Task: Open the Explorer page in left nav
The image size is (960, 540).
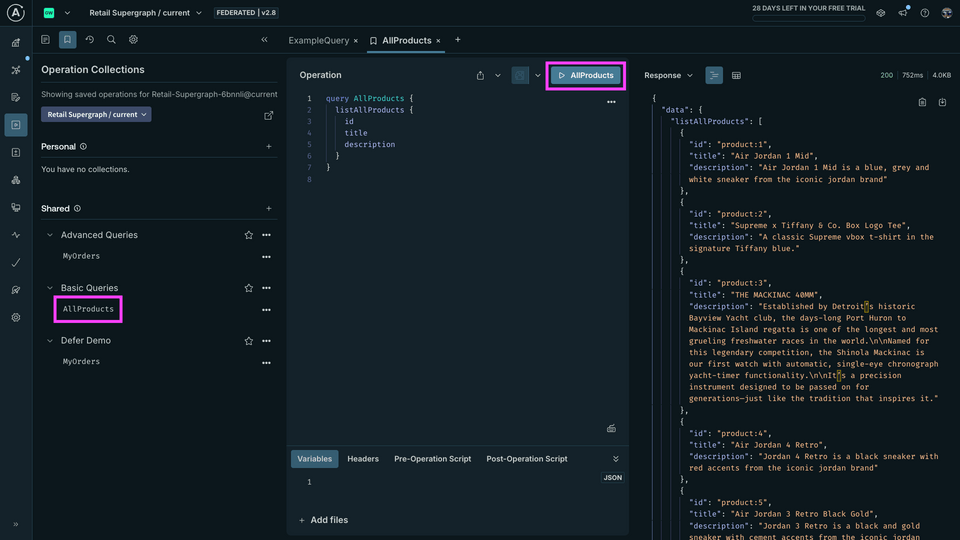Action: 16,125
